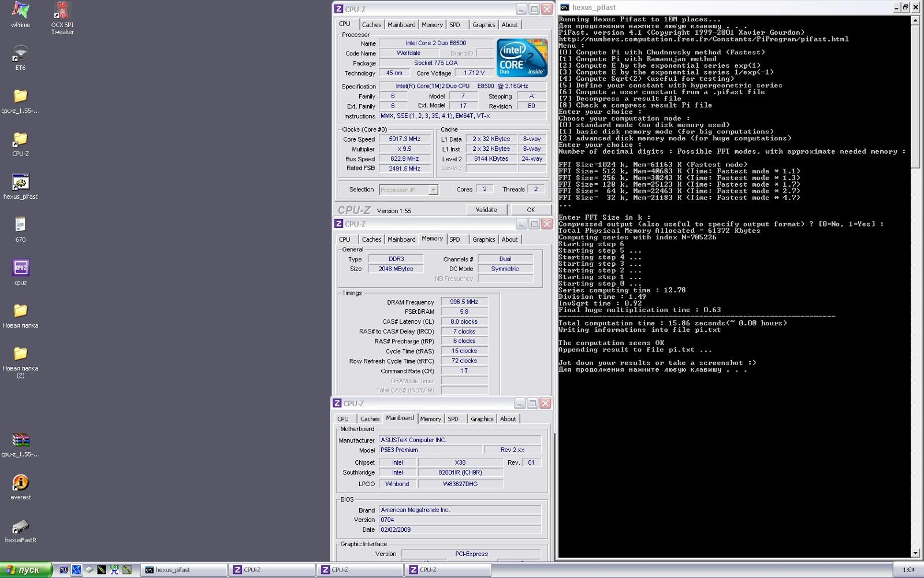Screen dimensions: 924x578
Task: Click the motherboard Model field P5E3 Premium
Action: (430, 450)
